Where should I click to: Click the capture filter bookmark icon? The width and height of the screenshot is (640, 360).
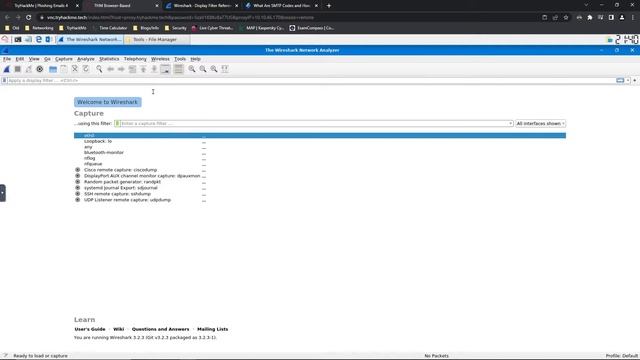[x=117, y=123]
